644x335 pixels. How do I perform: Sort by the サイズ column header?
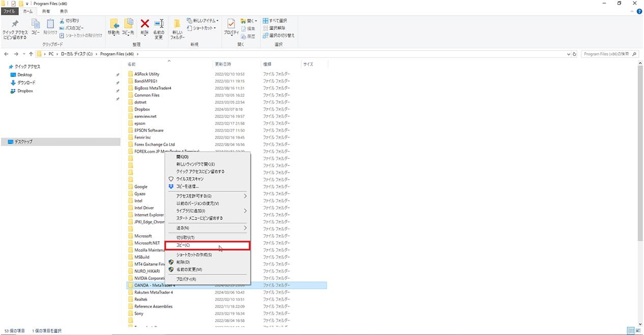coord(314,65)
